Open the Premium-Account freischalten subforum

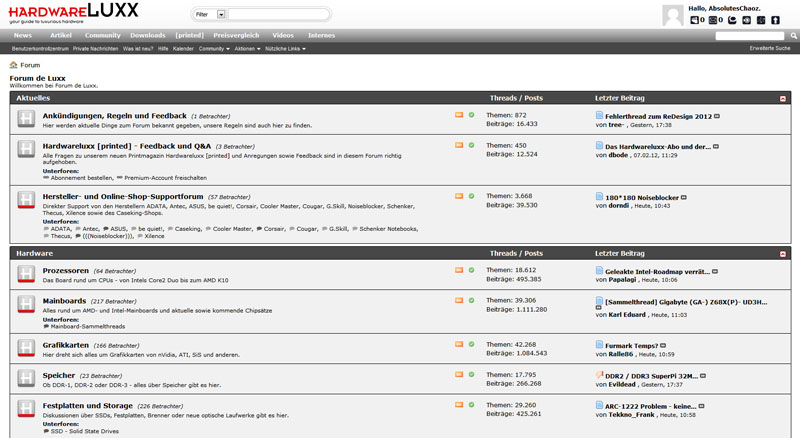pyautogui.click(x=165, y=178)
